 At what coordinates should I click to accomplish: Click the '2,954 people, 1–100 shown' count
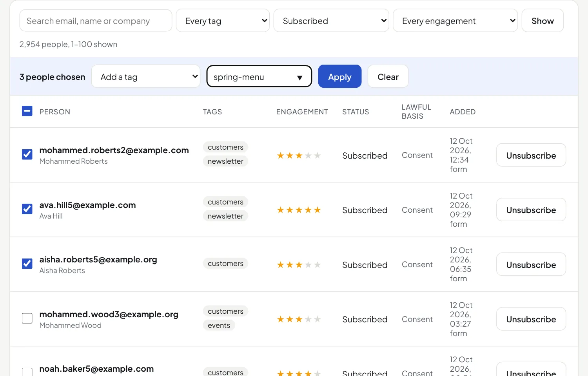pos(68,44)
